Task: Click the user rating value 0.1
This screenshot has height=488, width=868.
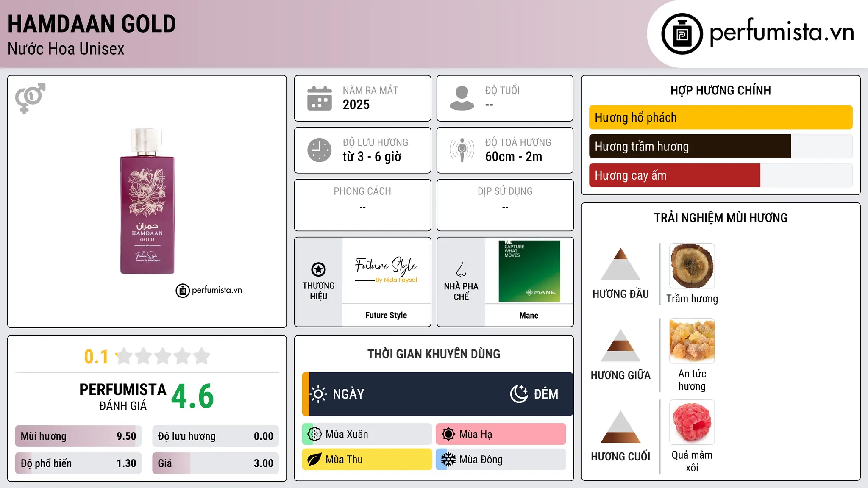Action: 97,357
